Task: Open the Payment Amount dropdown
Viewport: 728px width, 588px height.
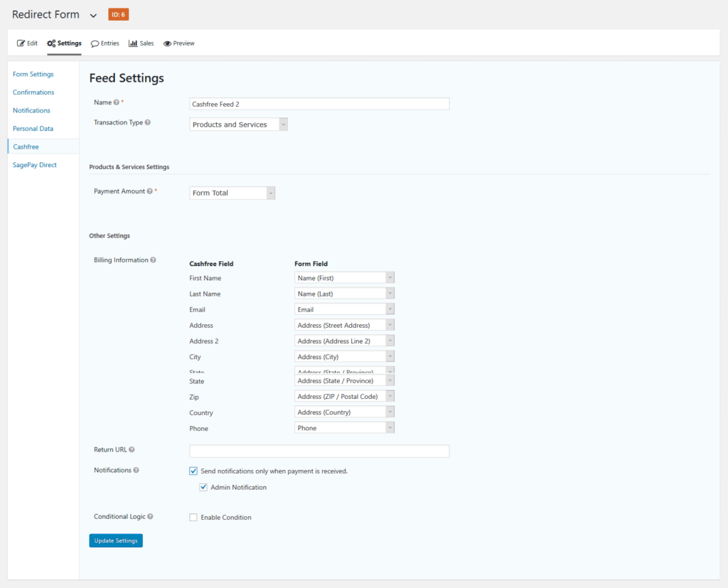Action: [232, 193]
